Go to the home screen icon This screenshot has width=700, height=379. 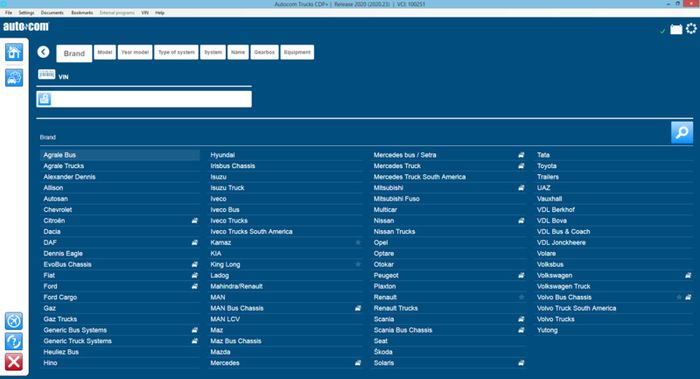[14, 53]
